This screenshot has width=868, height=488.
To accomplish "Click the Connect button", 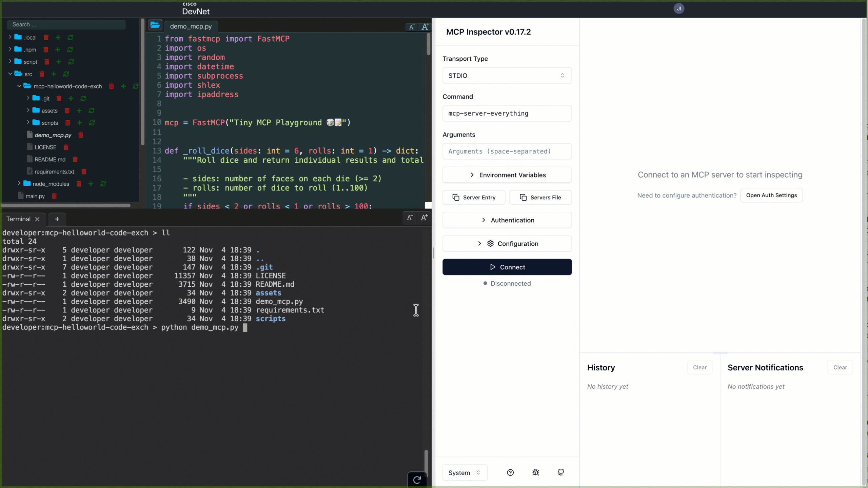I will [507, 267].
